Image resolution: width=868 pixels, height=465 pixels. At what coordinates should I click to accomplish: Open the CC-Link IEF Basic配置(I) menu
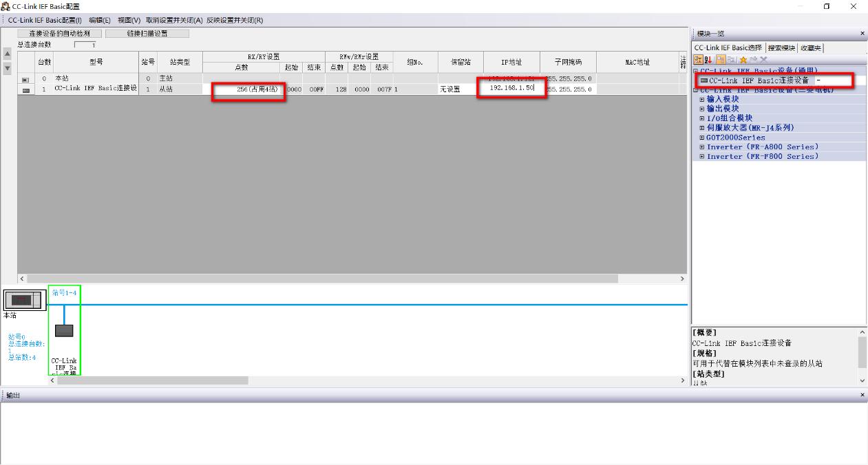[45, 20]
